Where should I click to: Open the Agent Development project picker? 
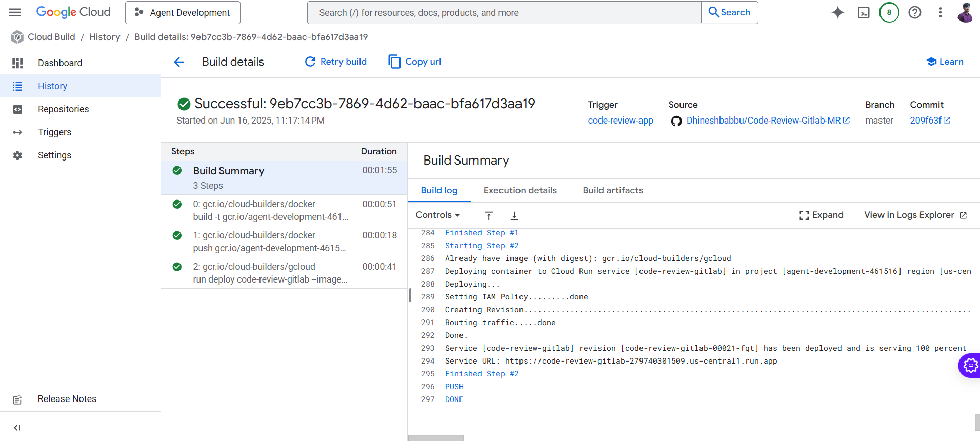[183, 12]
